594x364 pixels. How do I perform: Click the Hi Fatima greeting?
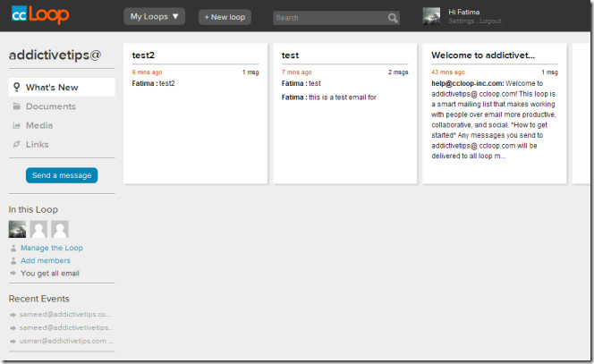(x=464, y=13)
